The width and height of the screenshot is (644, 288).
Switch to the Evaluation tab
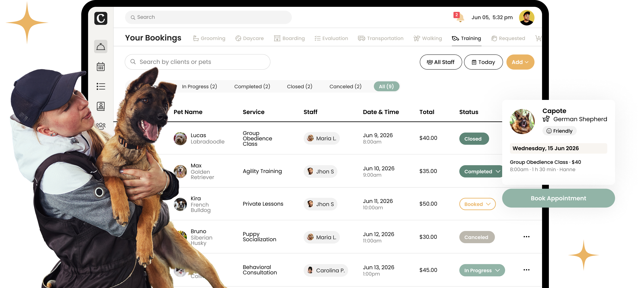[x=331, y=38]
